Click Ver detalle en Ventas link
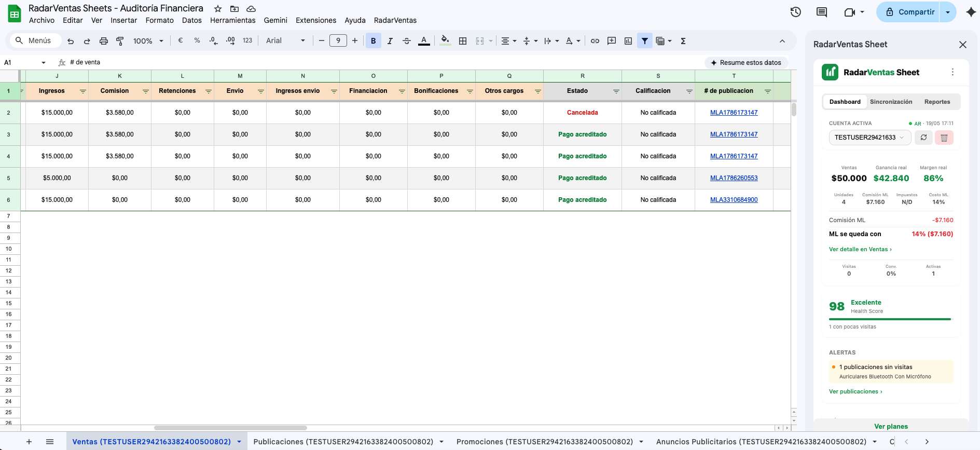 (860, 249)
